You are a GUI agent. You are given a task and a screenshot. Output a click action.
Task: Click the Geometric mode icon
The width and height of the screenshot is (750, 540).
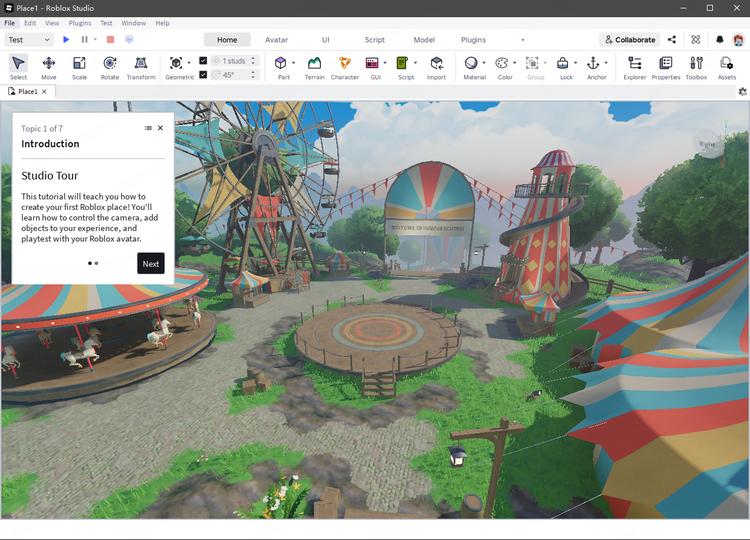176,63
